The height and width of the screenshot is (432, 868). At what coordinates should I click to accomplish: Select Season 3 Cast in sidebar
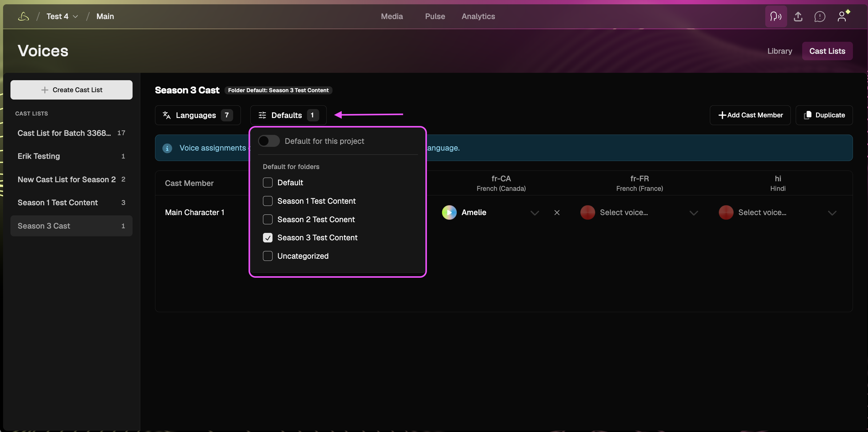71,226
